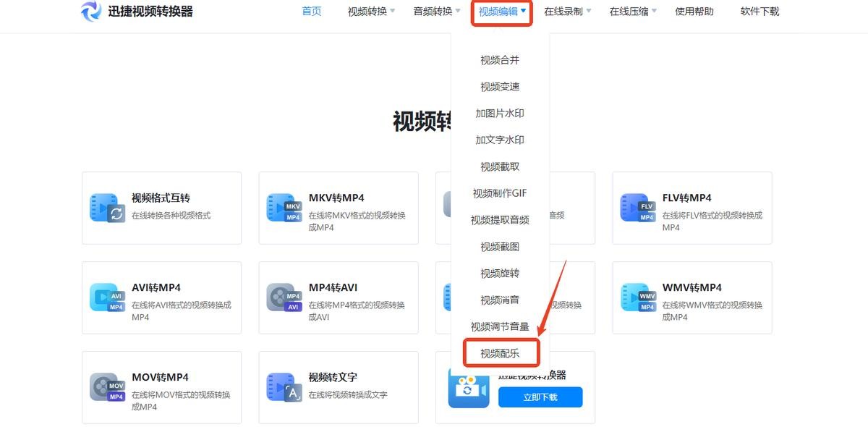Image resolution: width=868 pixels, height=427 pixels.
Task: Go to 软件下载 page
Action: tap(759, 12)
